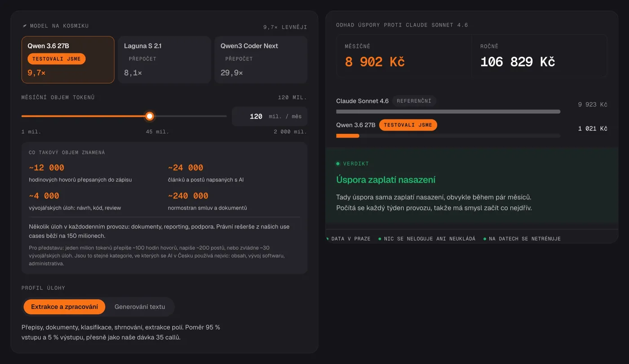Click the ~12 000 hourly calls figure
This screenshot has width=629, height=364.
click(x=47, y=168)
